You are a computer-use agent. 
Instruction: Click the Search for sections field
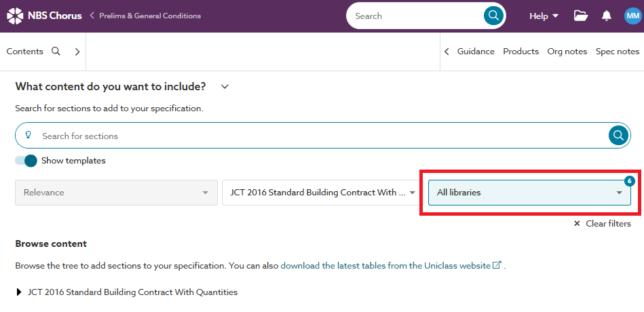tap(319, 136)
